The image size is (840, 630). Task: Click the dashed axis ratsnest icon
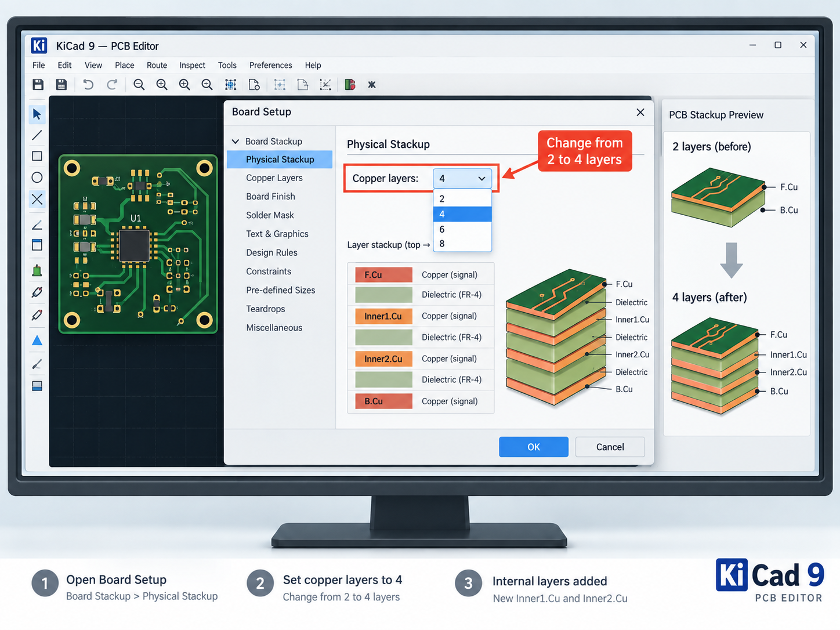pos(325,85)
